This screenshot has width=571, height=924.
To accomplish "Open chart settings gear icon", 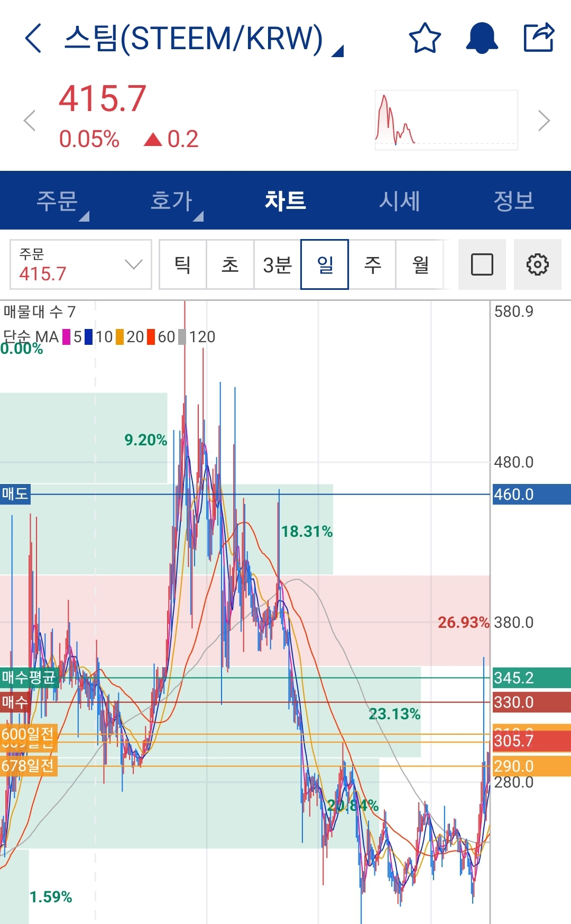I will (x=537, y=264).
